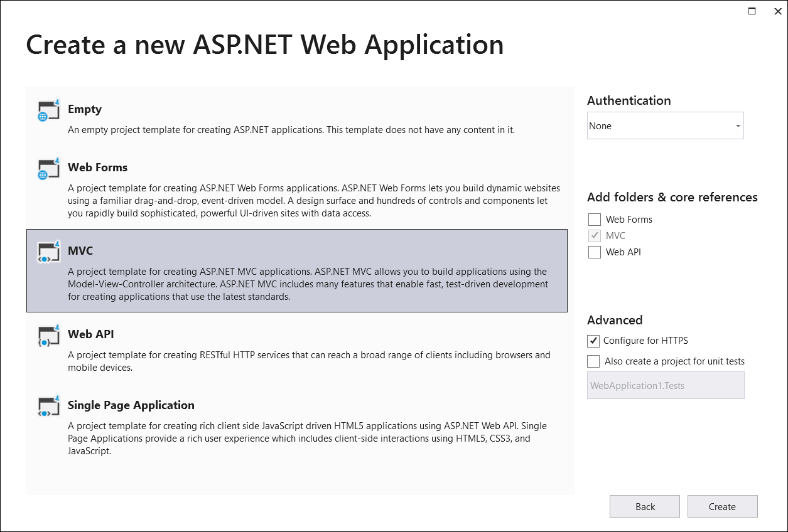
Task: Enable the Web API core reference
Action: [x=594, y=252]
